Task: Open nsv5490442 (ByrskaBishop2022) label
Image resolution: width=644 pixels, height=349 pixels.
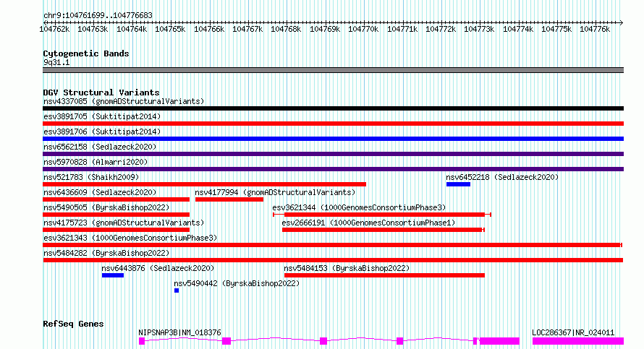Action: click(x=237, y=283)
